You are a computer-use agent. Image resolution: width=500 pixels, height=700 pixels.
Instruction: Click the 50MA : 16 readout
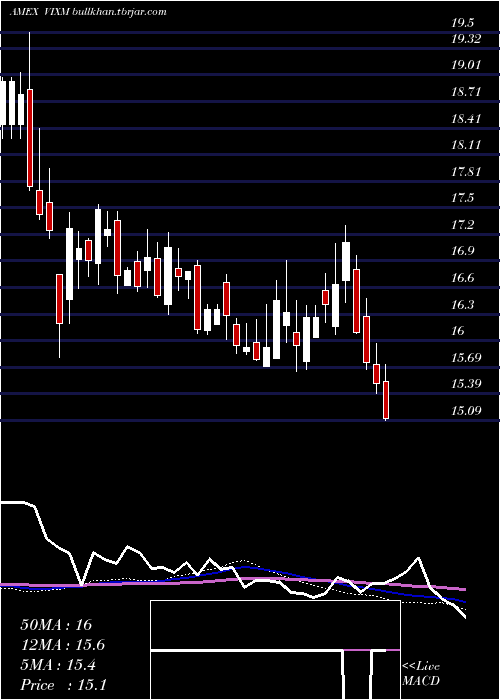pos(56,625)
